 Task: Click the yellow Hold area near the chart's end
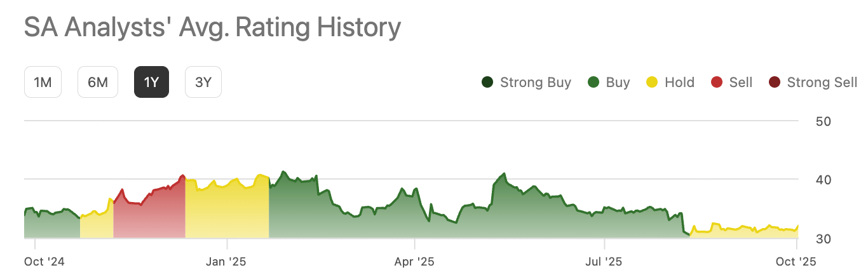click(743, 233)
